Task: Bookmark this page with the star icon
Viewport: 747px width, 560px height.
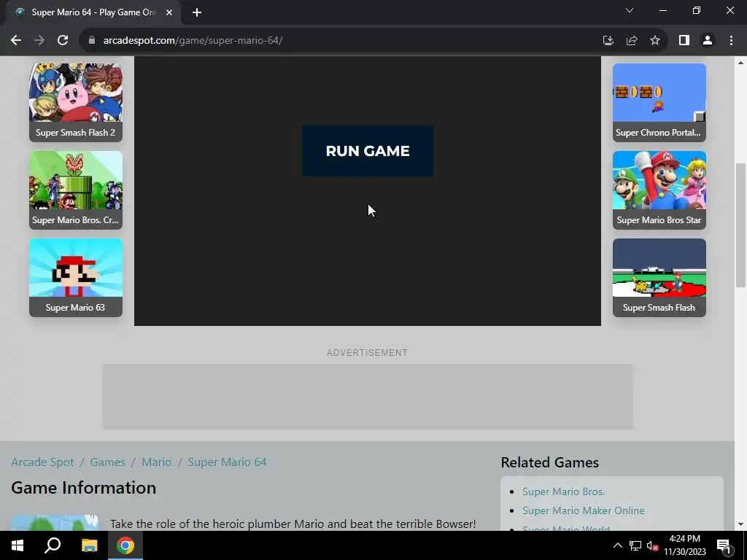Action: (x=655, y=41)
